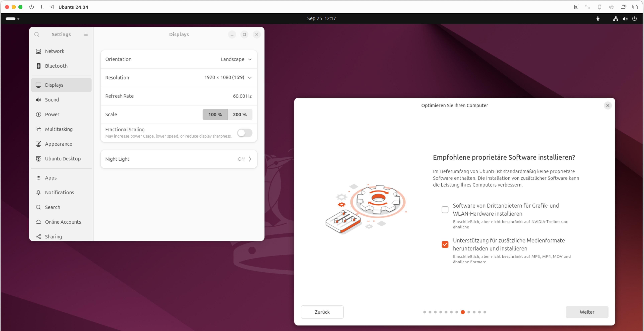The image size is (644, 331).
Task: Click the Apps label in the sidebar
Action: tap(51, 178)
